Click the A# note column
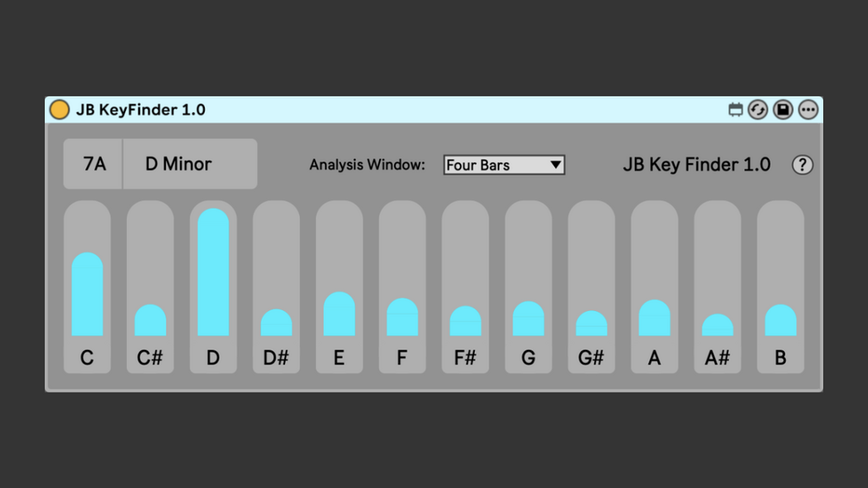 click(718, 285)
